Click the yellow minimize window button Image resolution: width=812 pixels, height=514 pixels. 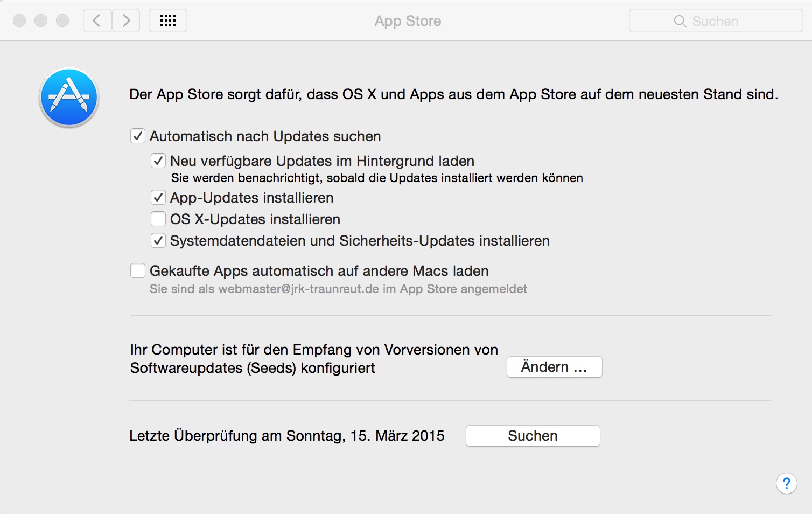tap(41, 20)
